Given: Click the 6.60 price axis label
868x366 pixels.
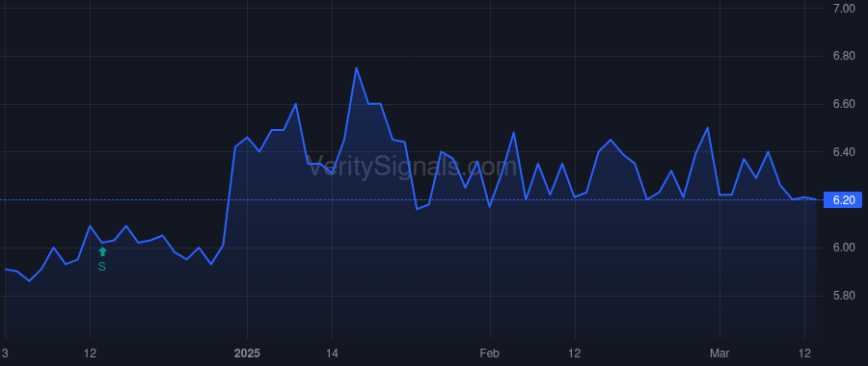Looking at the screenshot, I should tap(844, 104).
